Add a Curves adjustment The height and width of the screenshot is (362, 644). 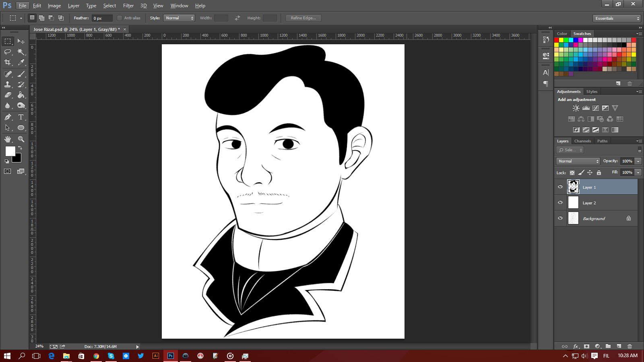pos(596,108)
